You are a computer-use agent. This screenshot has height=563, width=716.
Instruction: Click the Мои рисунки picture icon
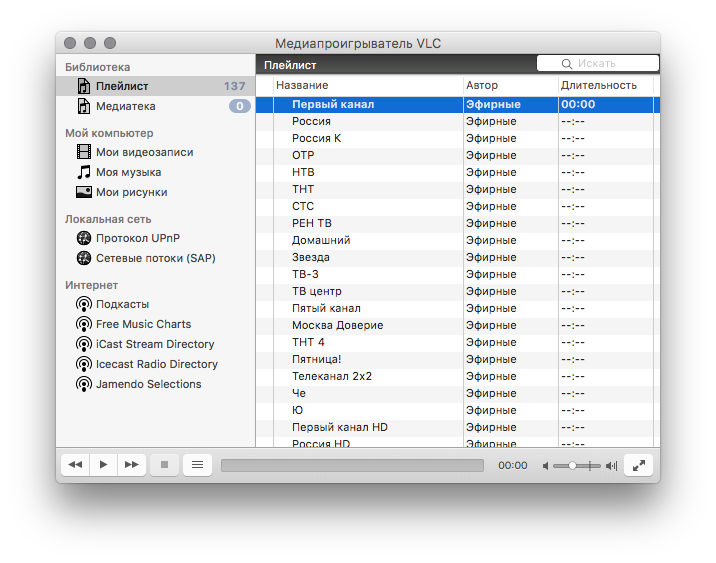click(84, 192)
